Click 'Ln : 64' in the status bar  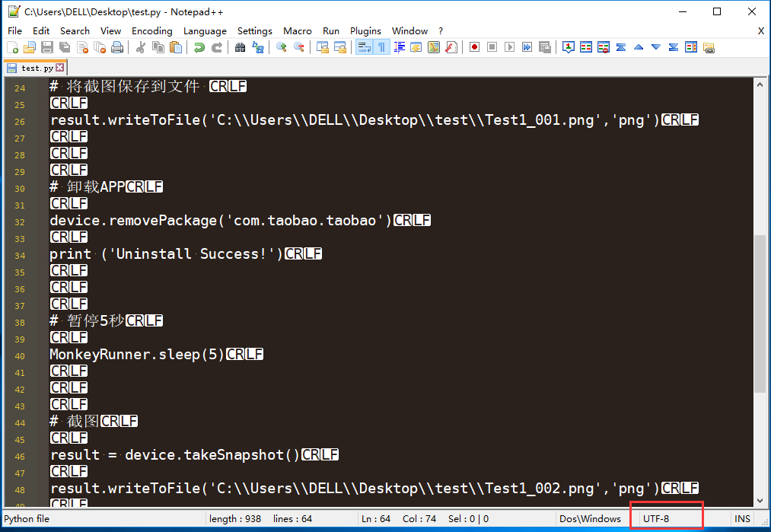tap(376, 519)
